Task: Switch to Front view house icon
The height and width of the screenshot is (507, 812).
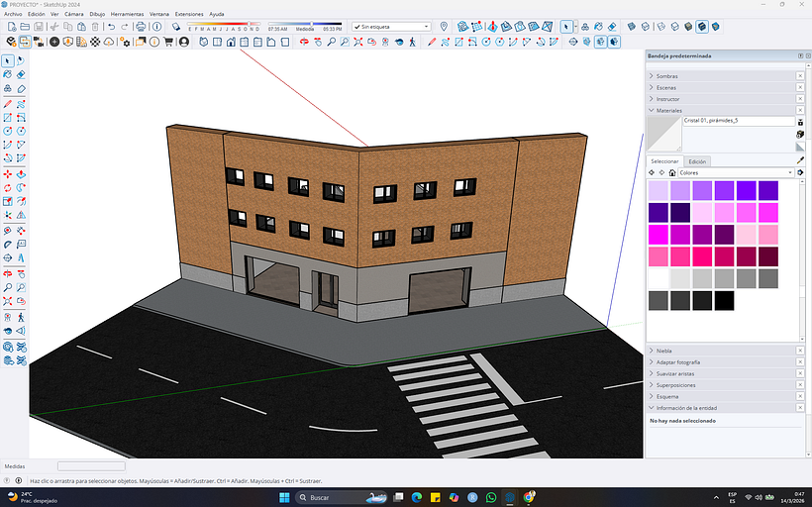Action: [231, 42]
